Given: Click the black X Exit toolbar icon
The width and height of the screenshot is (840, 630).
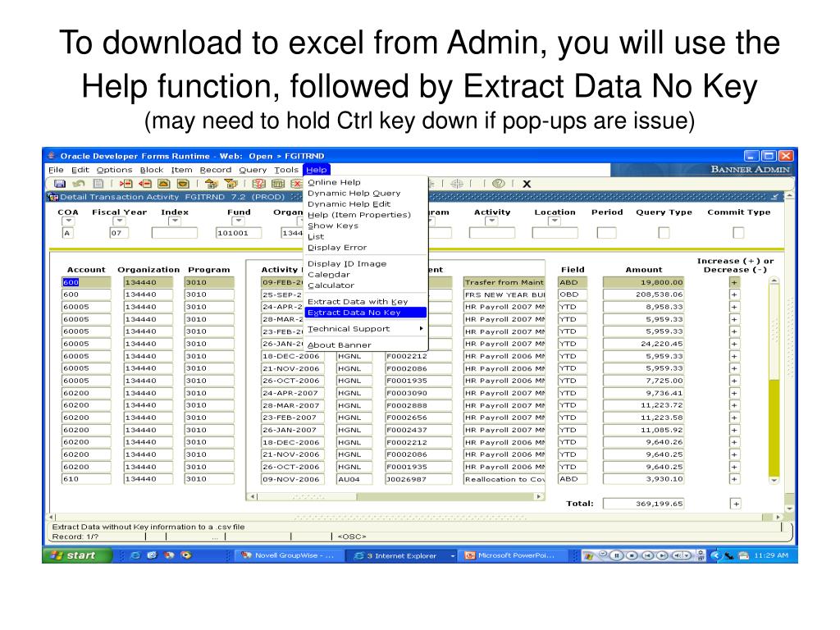Looking at the screenshot, I should pos(527,184).
